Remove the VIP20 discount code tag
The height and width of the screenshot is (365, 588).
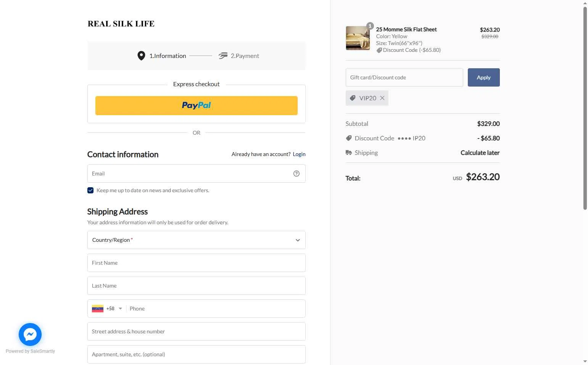click(382, 98)
